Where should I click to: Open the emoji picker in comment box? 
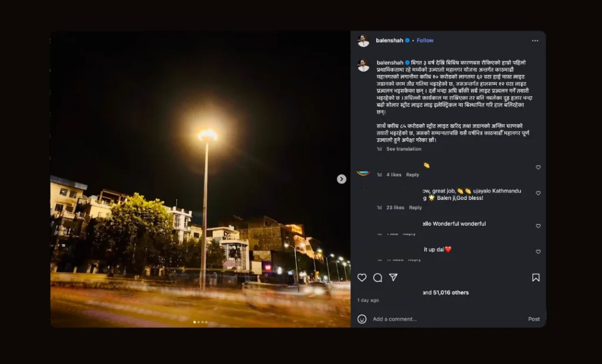coord(362,319)
